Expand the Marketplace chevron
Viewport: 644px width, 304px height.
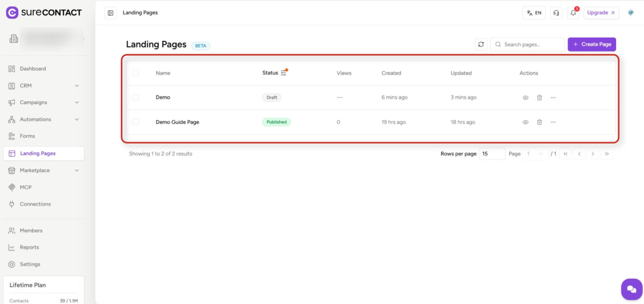point(77,170)
